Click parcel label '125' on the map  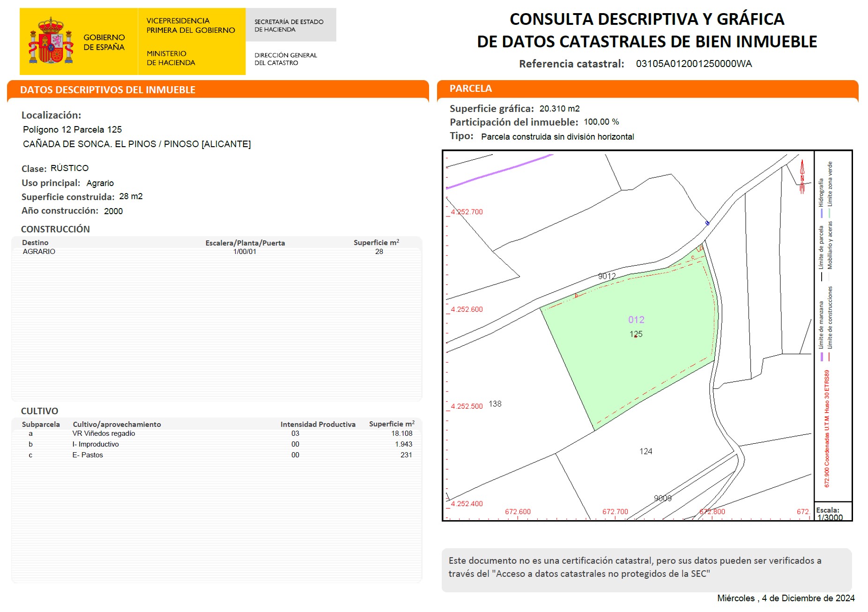tap(636, 334)
